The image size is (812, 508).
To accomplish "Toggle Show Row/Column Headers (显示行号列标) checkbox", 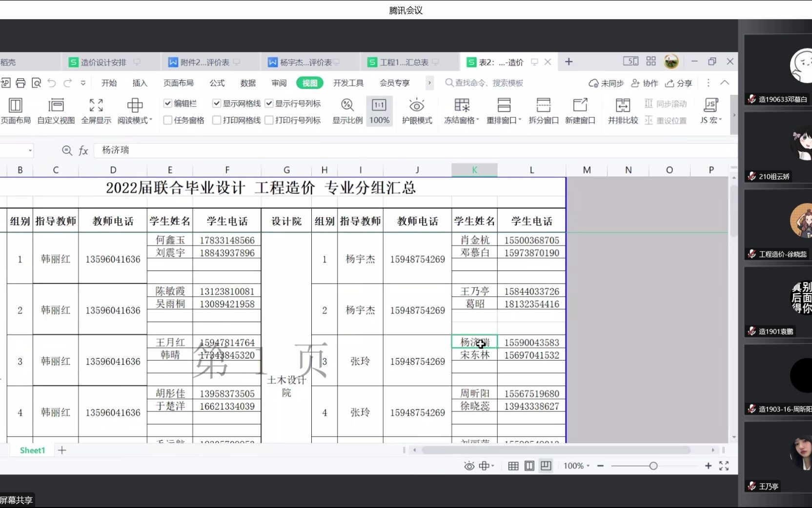I will click(x=269, y=103).
